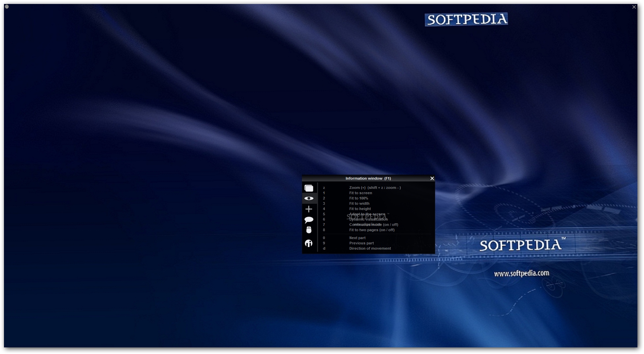Click the gray dot in viewer's top-left corner
Viewport: 644px width, 354px height.
[x=7, y=7]
